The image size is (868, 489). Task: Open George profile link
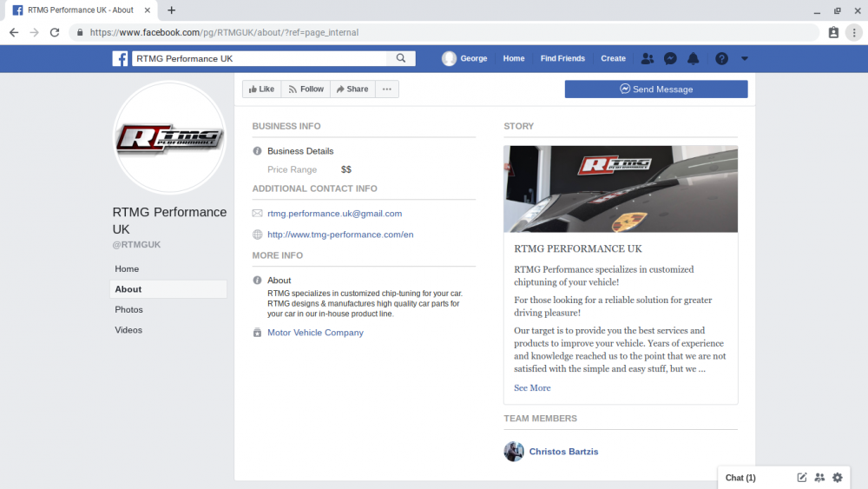[x=474, y=58]
